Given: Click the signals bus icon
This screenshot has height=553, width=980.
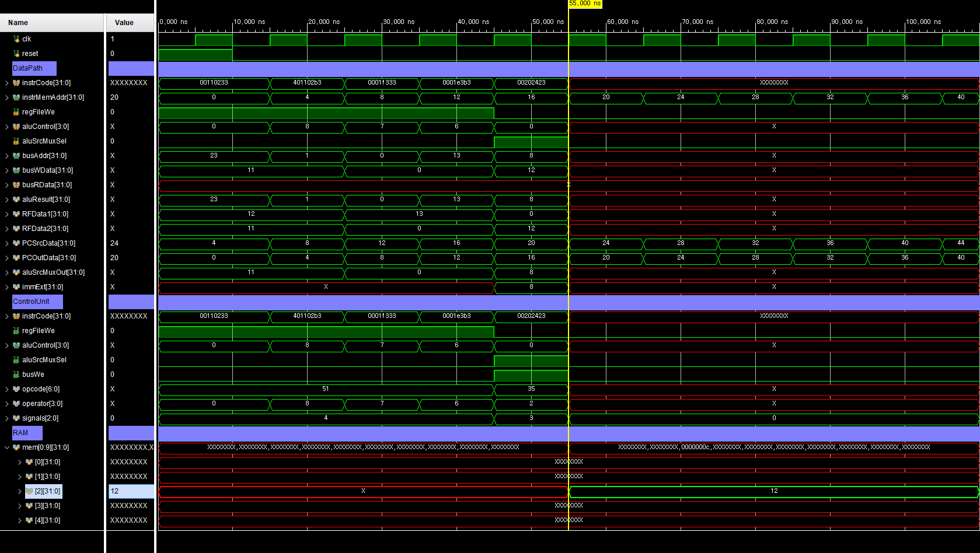Looking at the screenshot, I should (16, 418).
